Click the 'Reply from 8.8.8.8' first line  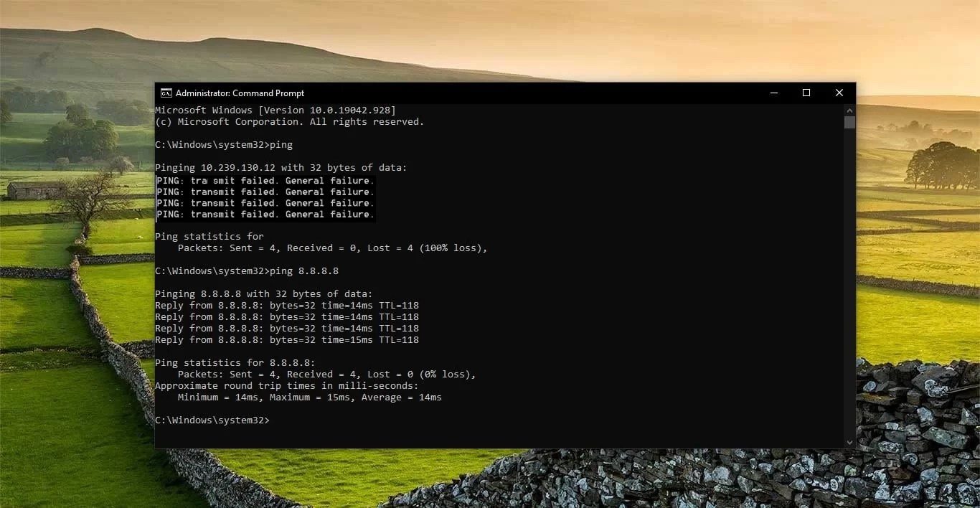287,305
